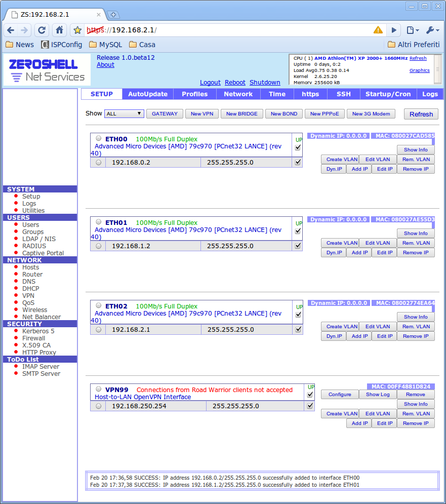This screenshot has height=504, width=446.
Task: Select the VPN99 interface radio button
Action: (x=99, y=389)
